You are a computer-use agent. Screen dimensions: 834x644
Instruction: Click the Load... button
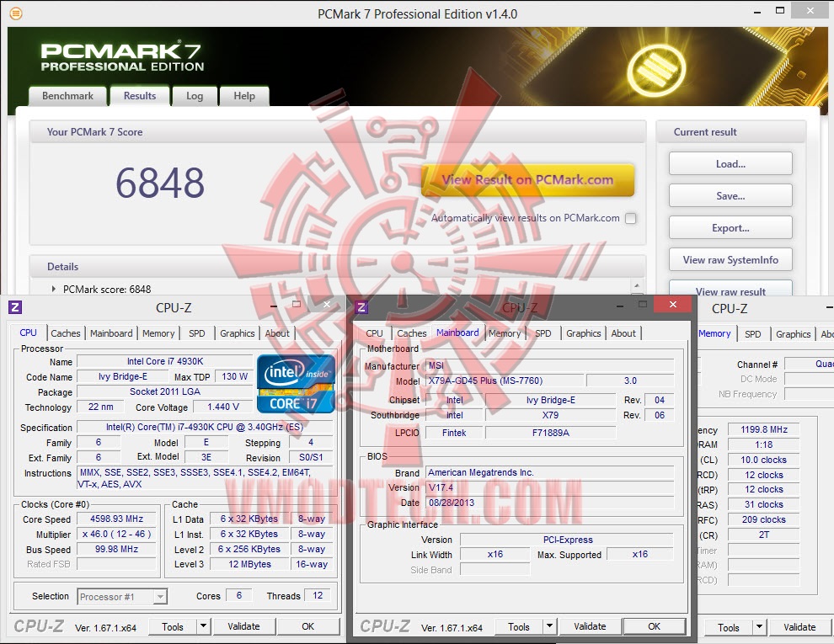(730, 163)
